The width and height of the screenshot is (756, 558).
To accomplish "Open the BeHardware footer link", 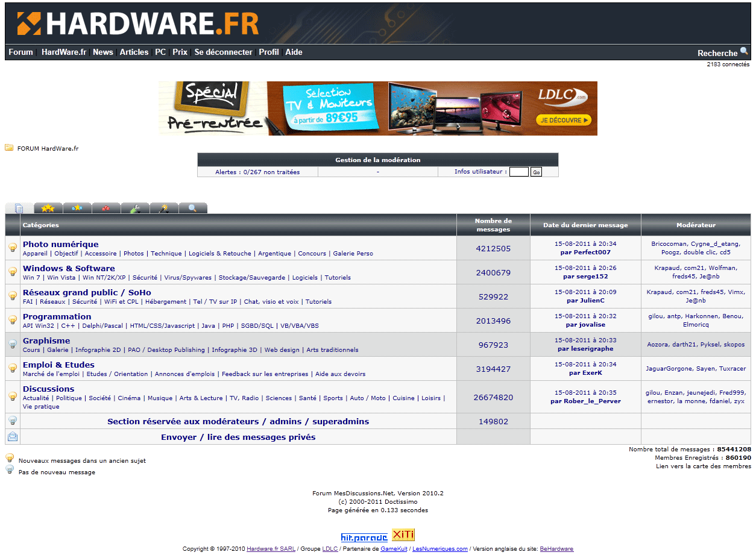I will pyautogui.click(x=556, y=549).
